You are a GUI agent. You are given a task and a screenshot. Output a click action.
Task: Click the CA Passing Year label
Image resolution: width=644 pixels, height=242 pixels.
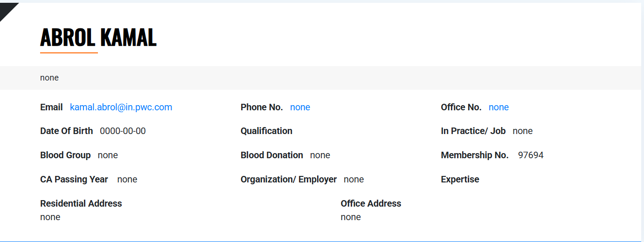74,180
